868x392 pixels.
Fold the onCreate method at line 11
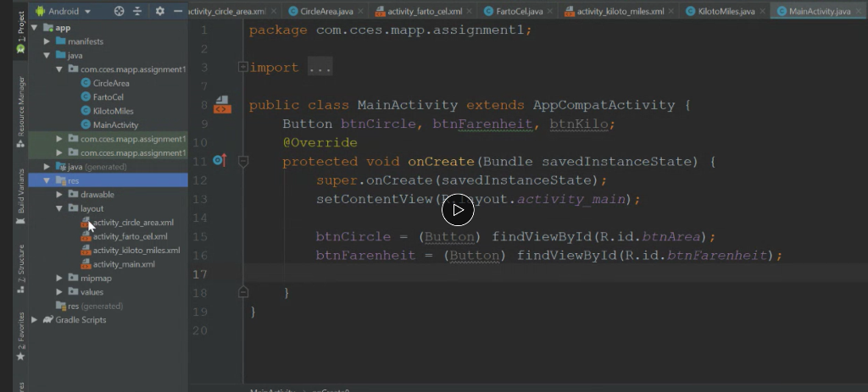242,161
